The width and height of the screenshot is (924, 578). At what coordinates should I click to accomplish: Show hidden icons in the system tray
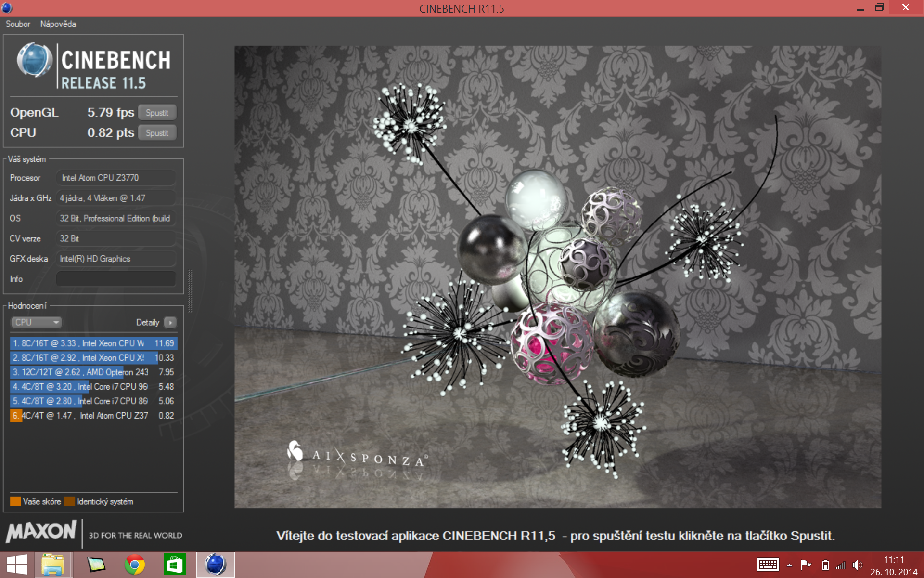[788, 565]
